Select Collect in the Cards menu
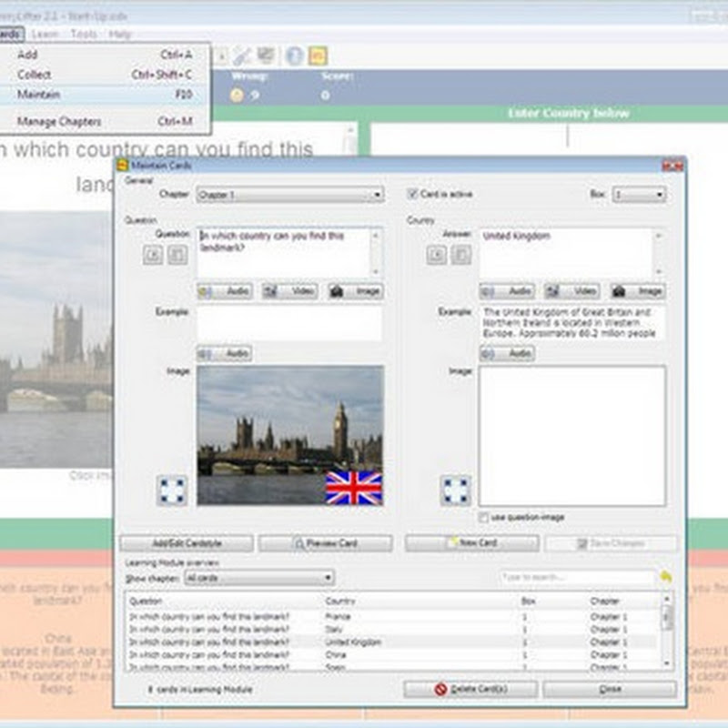 (x=35, y=75)
